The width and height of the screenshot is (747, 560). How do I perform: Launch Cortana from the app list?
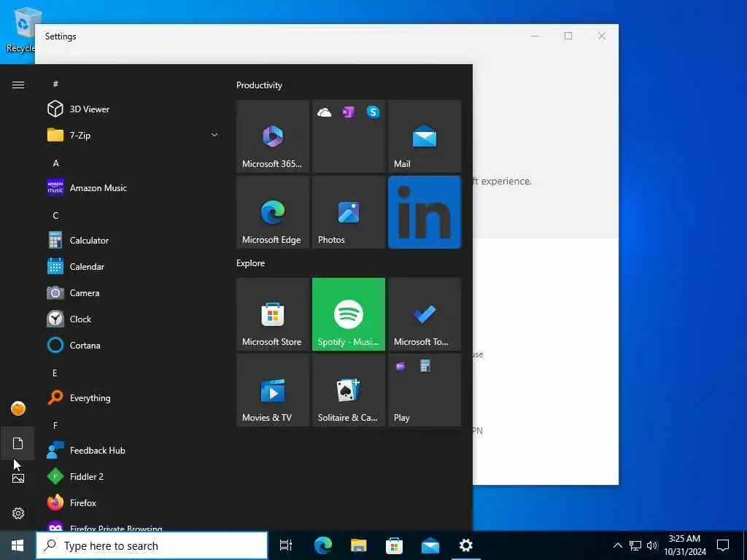(133, 345)
